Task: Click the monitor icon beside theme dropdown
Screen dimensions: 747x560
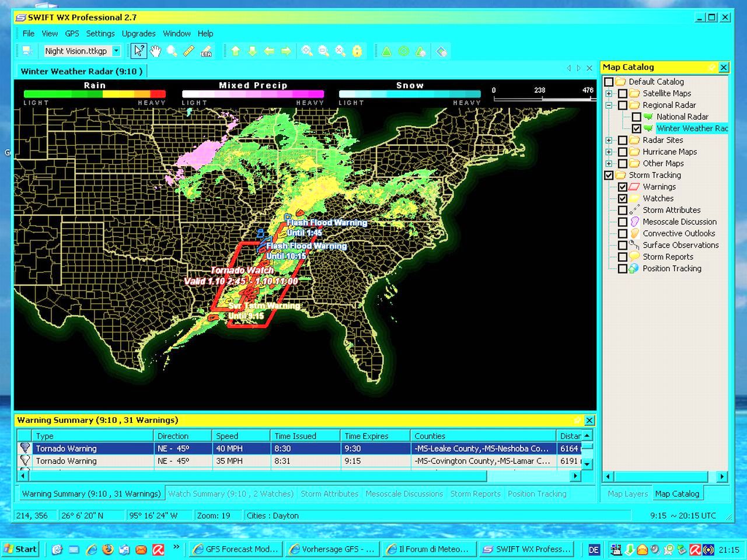Action: point(28,51)
